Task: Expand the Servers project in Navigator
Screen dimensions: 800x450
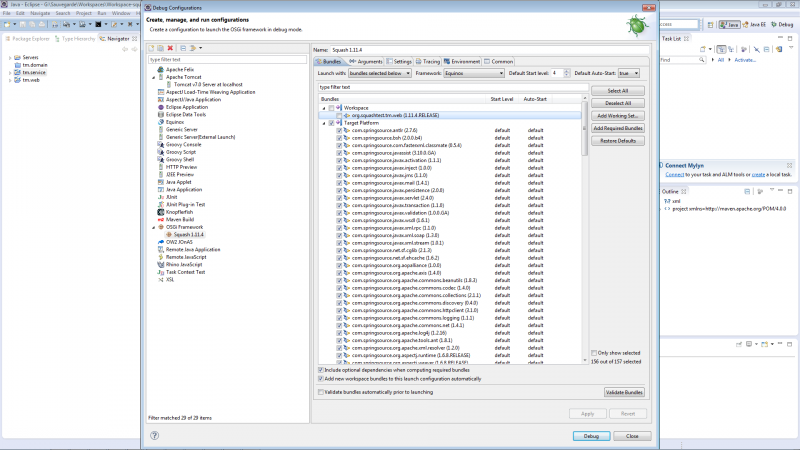Action: coord(10,58)
